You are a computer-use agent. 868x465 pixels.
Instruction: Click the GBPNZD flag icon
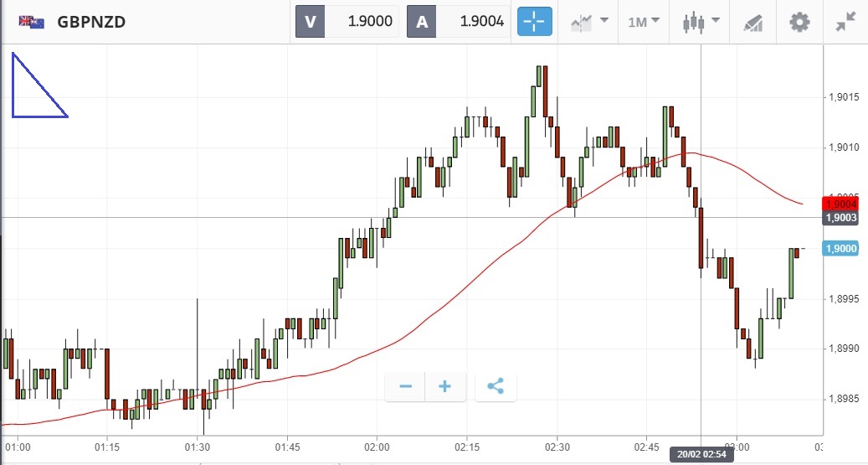pyautogui.click(x=32, y=22)
